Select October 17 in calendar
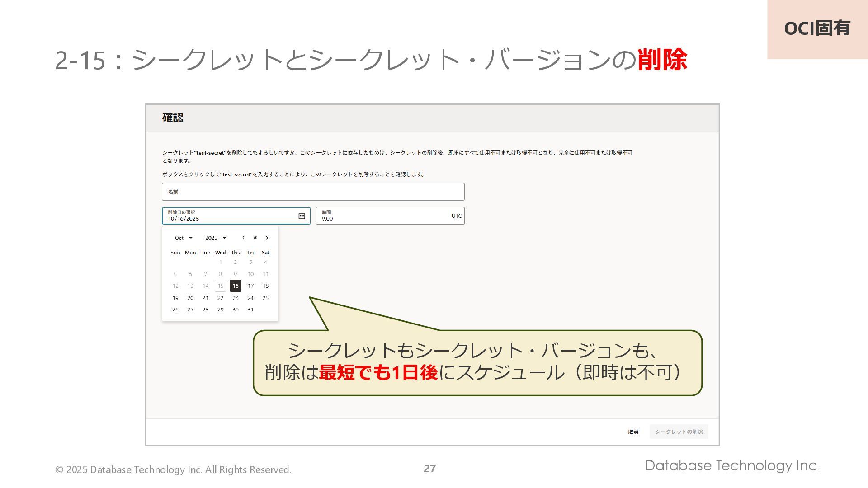This screenshot has height=488, width=868. point(250,286)
